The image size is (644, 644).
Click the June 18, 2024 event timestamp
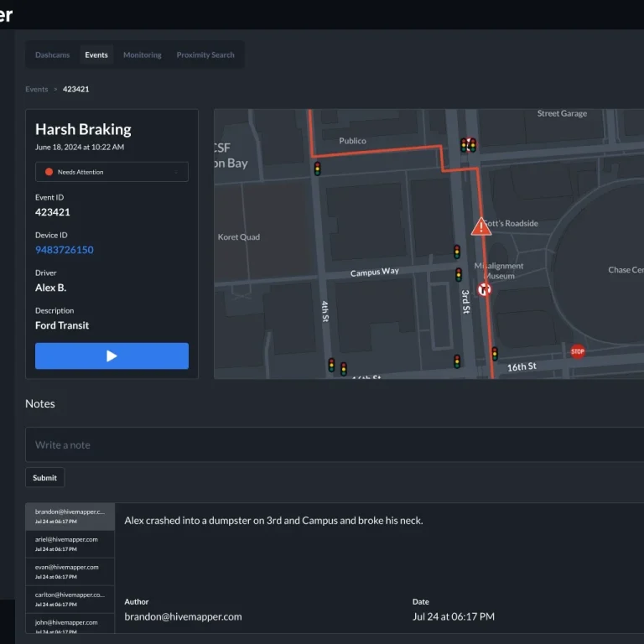tap(80, 147)
